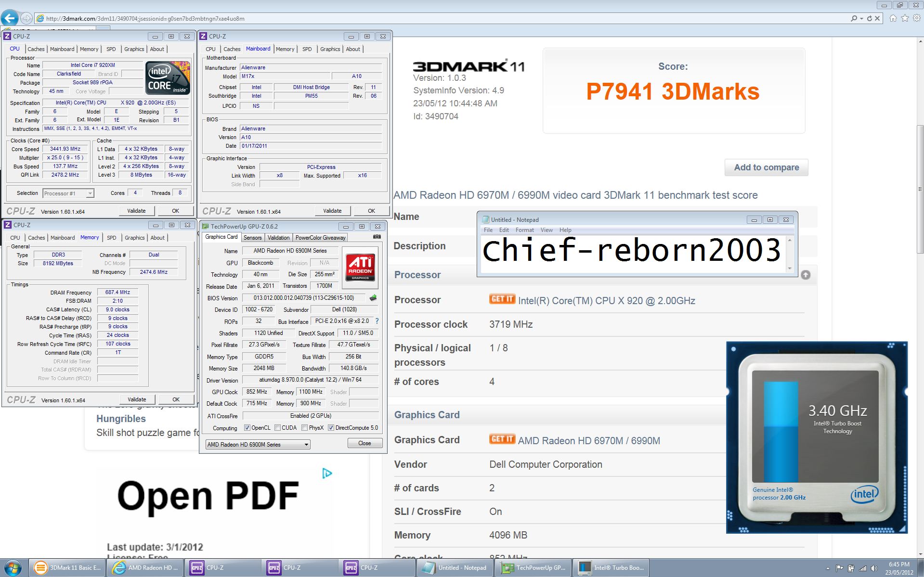The image size is (924, 577).
Task: Toggle the PhysX checkbox in GPU-Z
Action: pyautogui.click(x=304, y=428)
